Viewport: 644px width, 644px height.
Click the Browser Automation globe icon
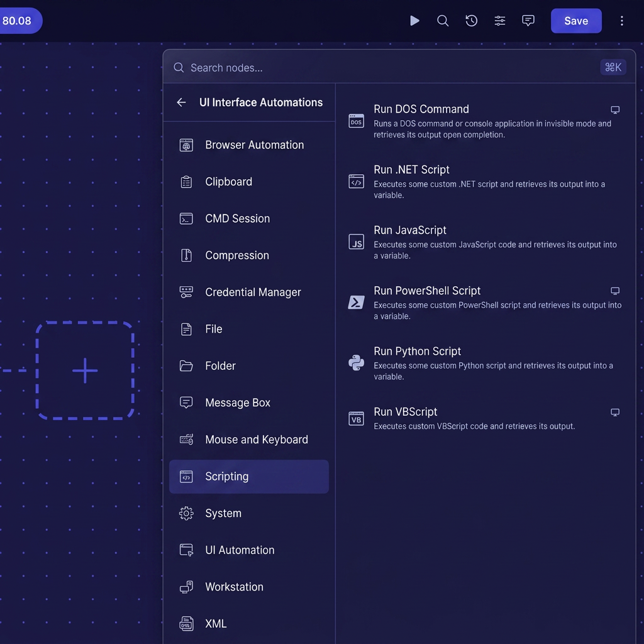186,145
